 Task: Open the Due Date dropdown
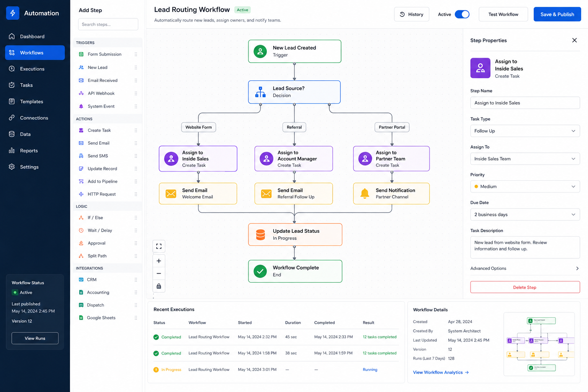pos(525,214)
